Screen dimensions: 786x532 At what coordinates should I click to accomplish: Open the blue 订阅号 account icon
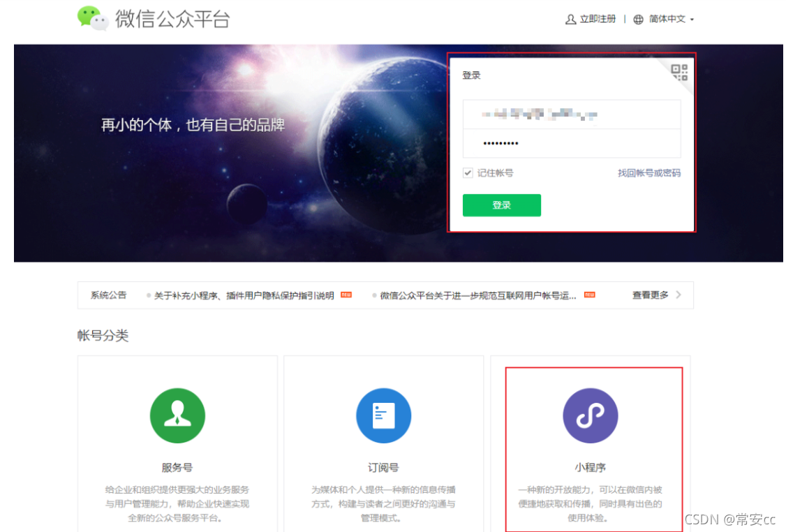tap(383, 415)
